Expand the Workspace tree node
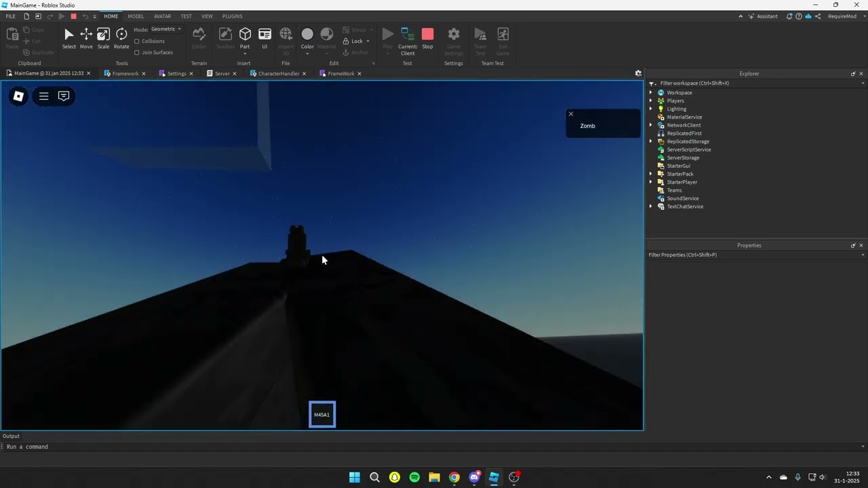The height and width of the screenshot is (488, 868). [x=651, y=93]
